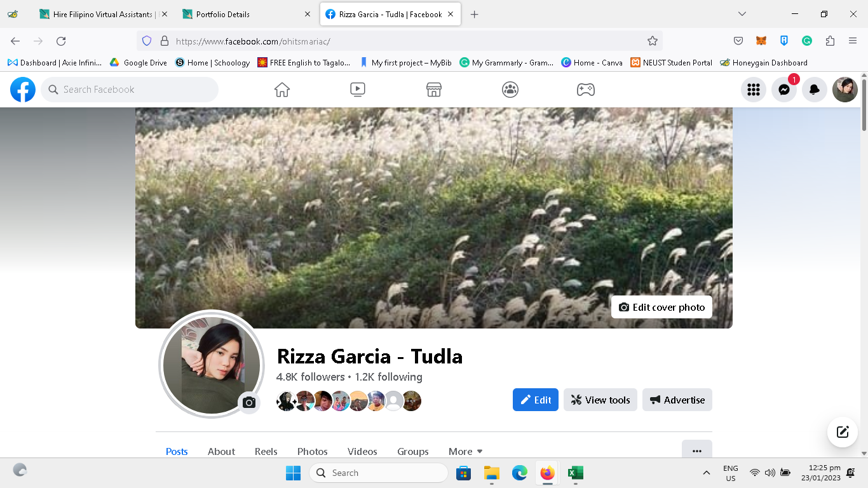868x488 pixels.
Task: Bookmark this page with the star icon
Action: pos(653,41)
